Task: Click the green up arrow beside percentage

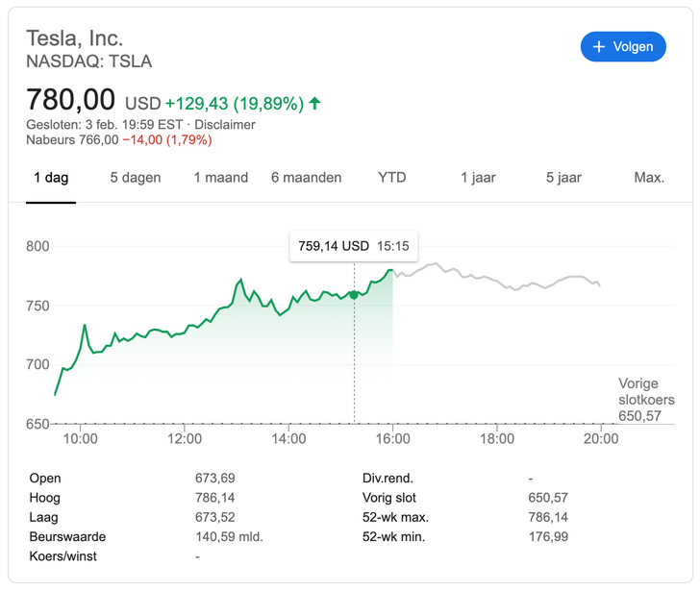Action: pos(314,104)
